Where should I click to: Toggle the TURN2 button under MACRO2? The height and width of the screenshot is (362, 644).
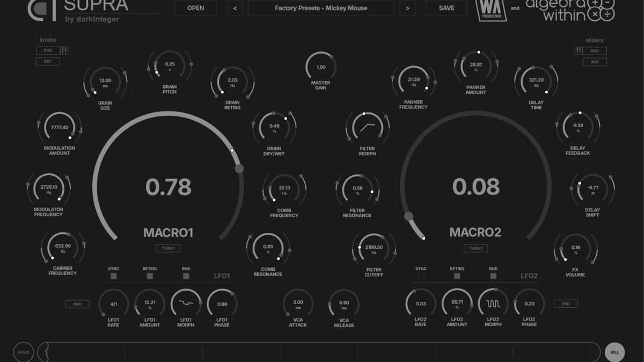click(x=475, y=248)
